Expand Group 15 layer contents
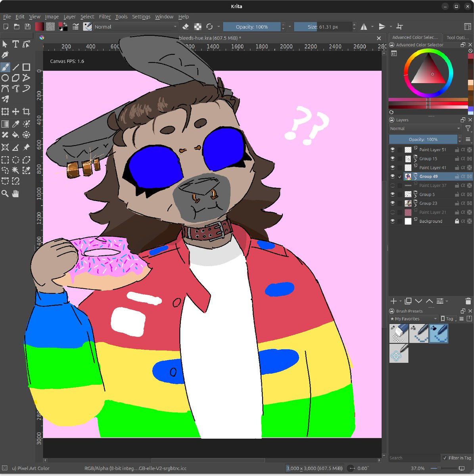Viewport: 474px width, 476px height. (415, 161)
